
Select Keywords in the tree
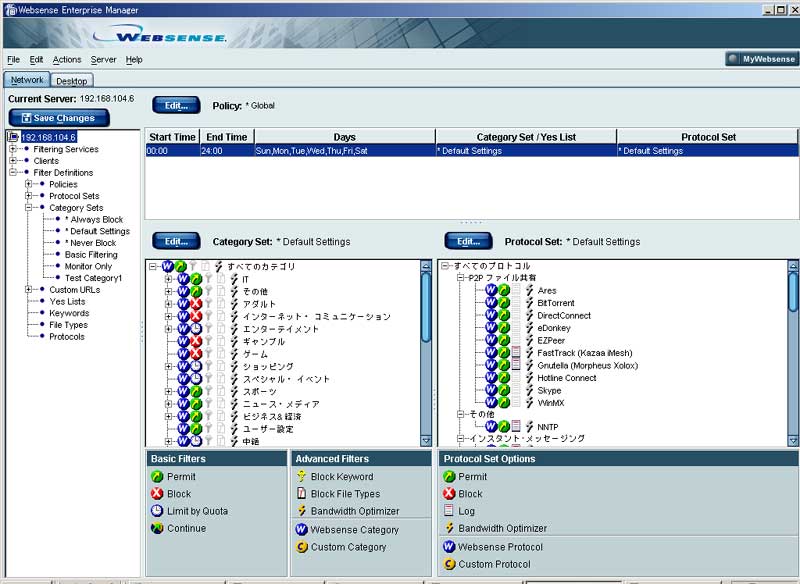(69, 313)
